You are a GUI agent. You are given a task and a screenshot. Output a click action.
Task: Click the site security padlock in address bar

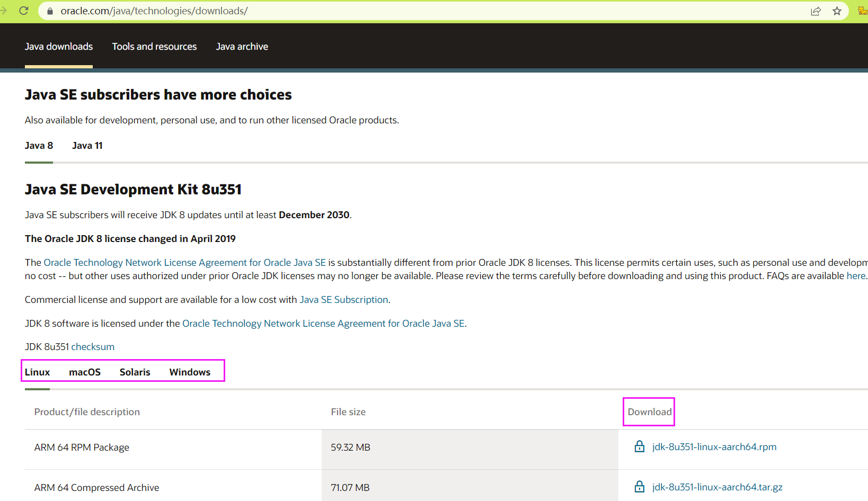point(50,11)
